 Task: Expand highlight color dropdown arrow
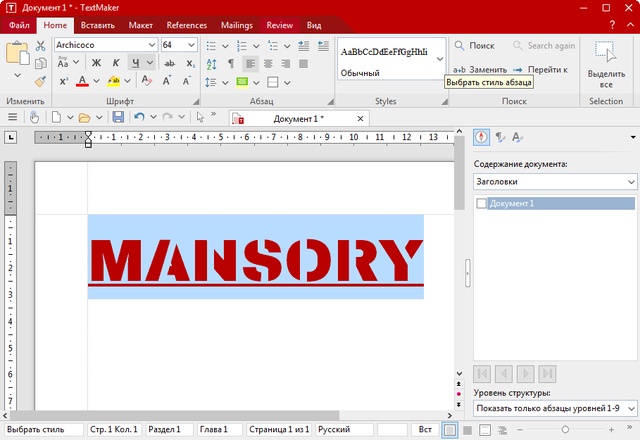(127, 81)
